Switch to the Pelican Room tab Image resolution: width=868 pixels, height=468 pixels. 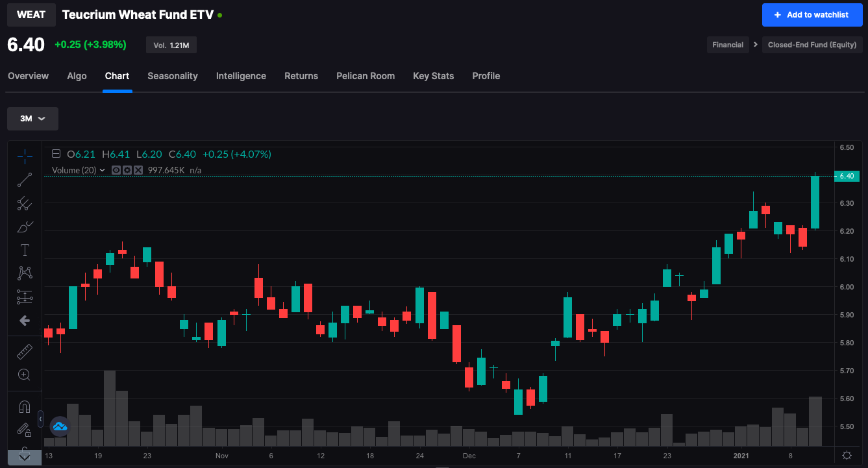[366, 76]
